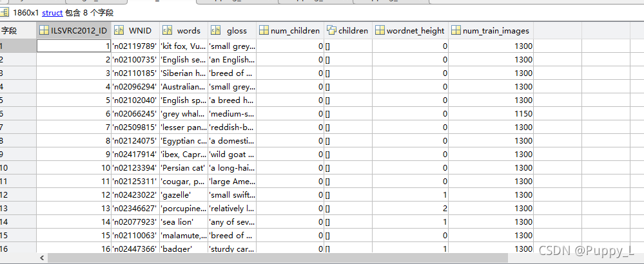Select the ILSVRC2012_ID column header
Viewport: 644px width, 264px height.
[x=74, y=30]
